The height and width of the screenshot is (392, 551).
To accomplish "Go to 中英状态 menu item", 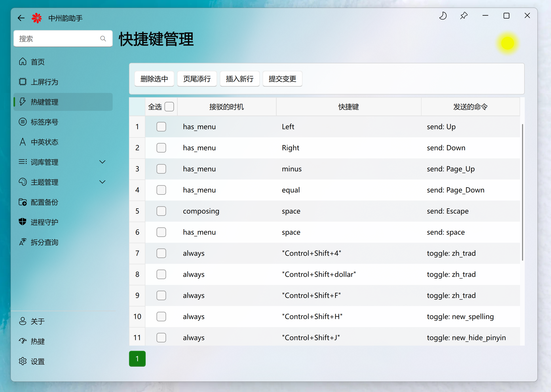I will click(45, 142).
